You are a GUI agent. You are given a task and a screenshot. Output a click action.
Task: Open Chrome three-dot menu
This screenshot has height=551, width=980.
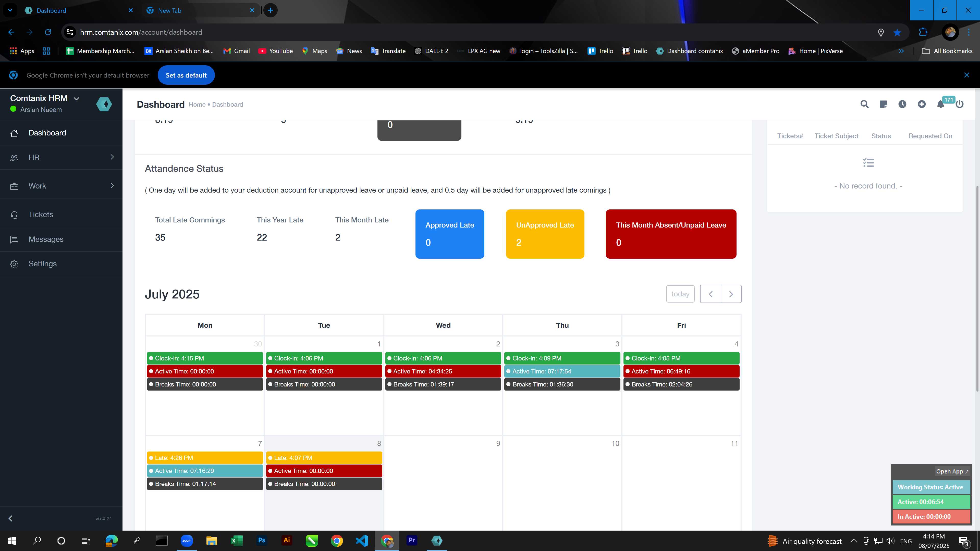tap(969, 32)
